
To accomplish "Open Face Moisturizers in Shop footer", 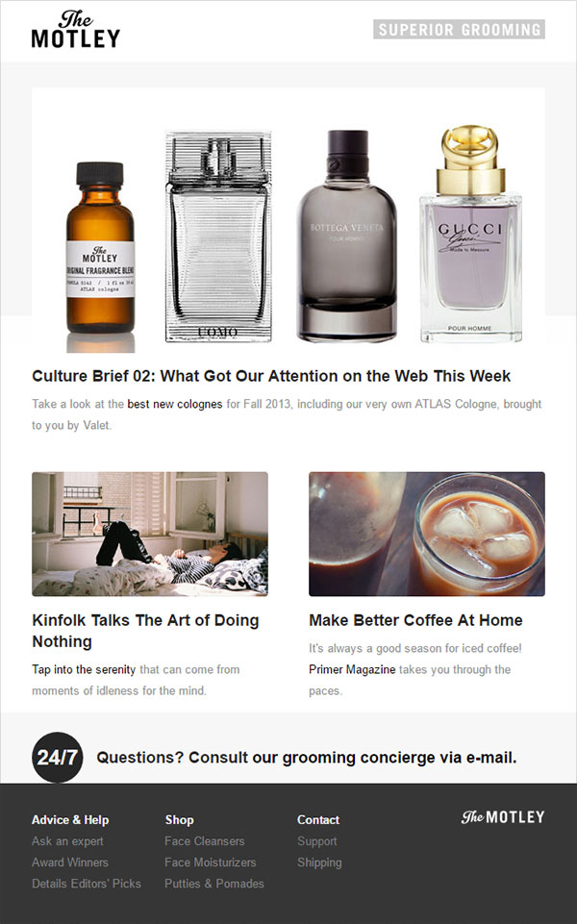I will pos(211,862).
